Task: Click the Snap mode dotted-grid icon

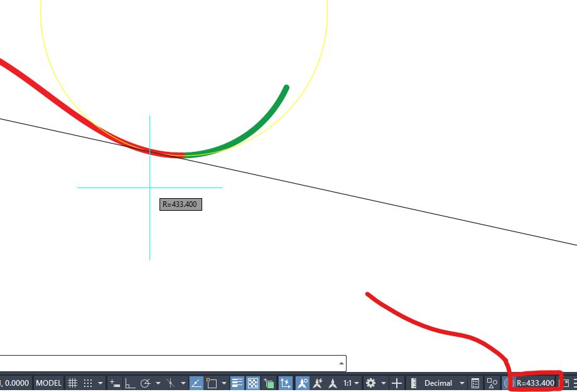Action: (88, 383)
